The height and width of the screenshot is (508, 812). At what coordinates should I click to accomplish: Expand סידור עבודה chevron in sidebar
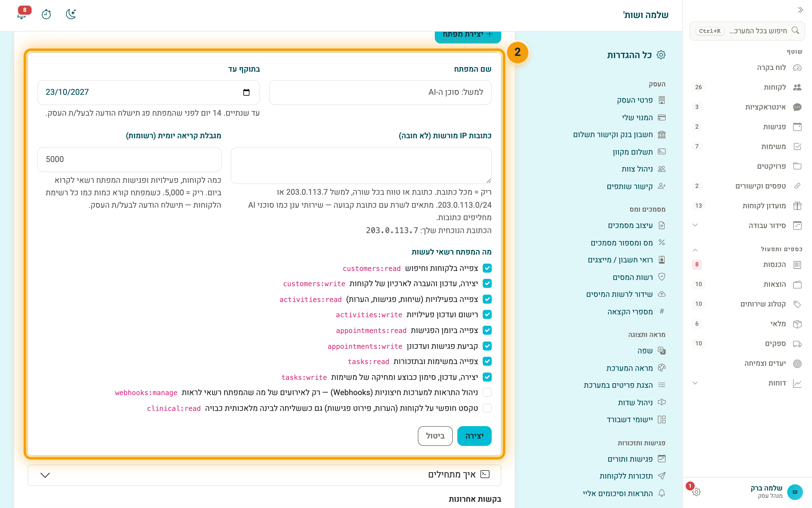pyautogui.click(x=695, y=225)
